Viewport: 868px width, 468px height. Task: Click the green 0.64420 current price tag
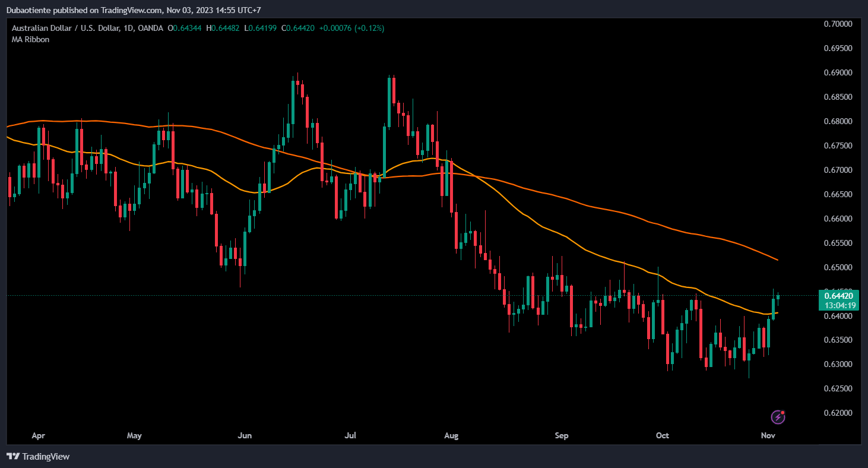838,296
